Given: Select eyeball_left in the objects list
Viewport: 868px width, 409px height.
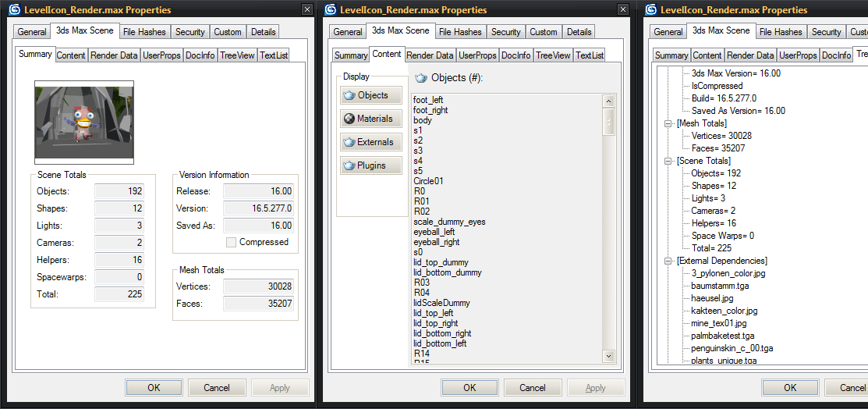Looking at the screenshot, I should coord(436,232).
